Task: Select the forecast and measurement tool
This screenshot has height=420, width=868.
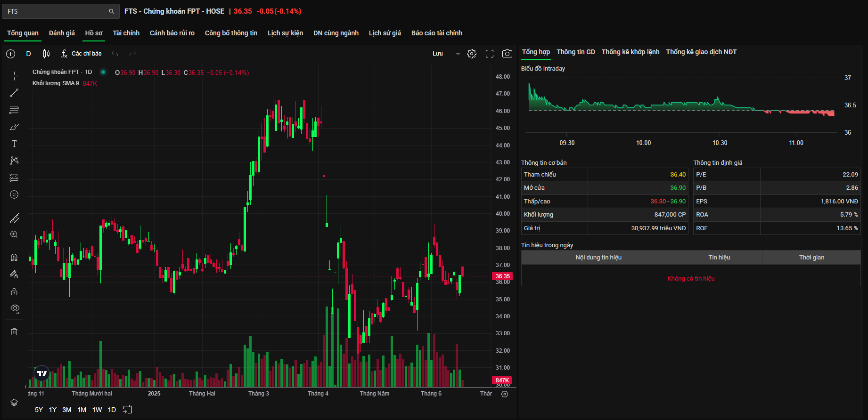Action: tap(14, 178)
